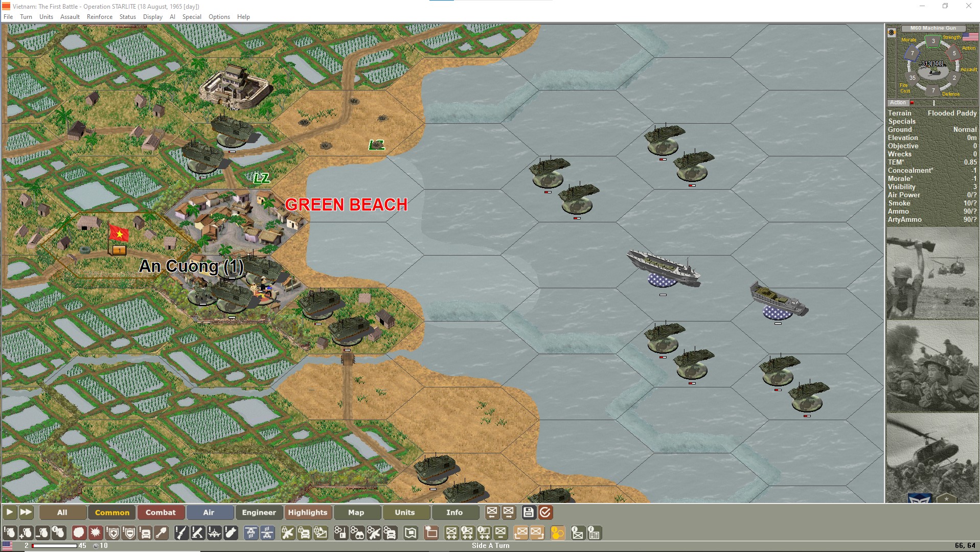Click the locked vehicle icon
This screenshot has width=980, height=552.
pyautogui.click(x=303, y=533)
